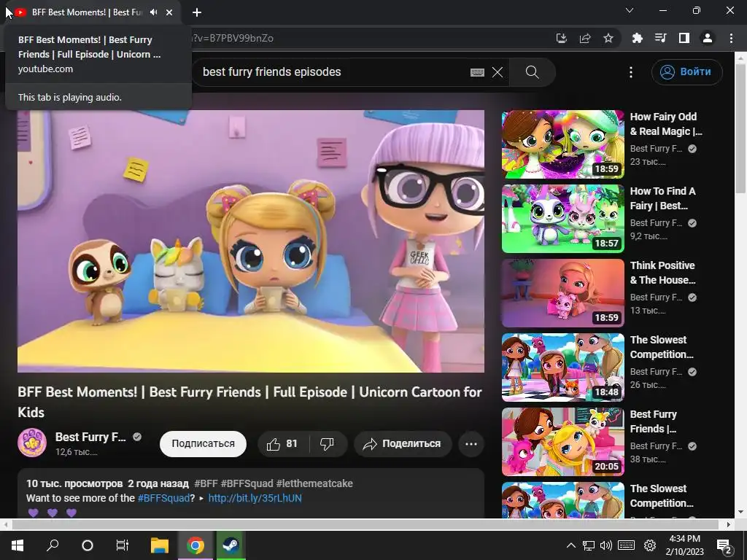Open the clock showing 4:34 PM
This screenshot has height=560, width=747.
(x=684, y=545)
